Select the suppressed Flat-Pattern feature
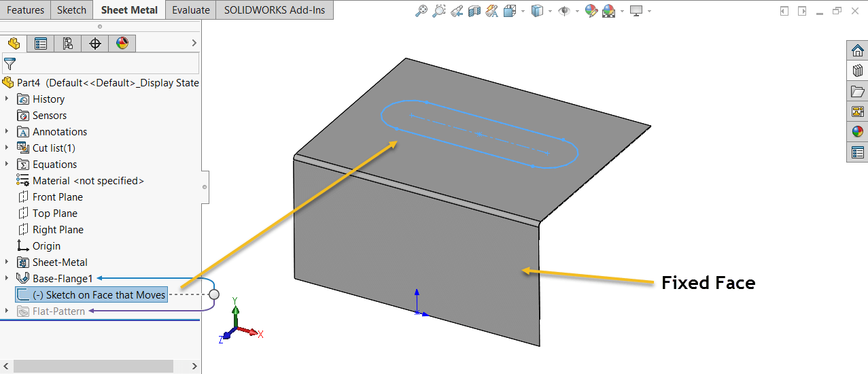 tap(51, 311)
